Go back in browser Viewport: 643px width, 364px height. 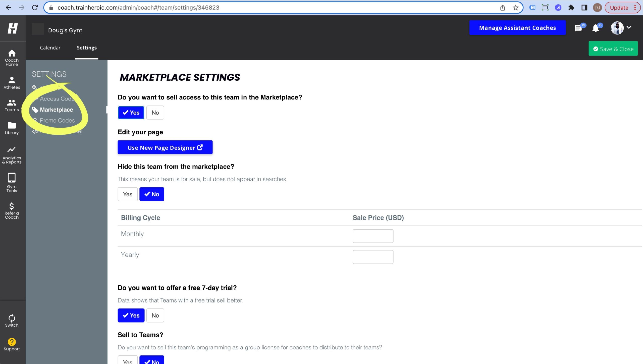9,8
